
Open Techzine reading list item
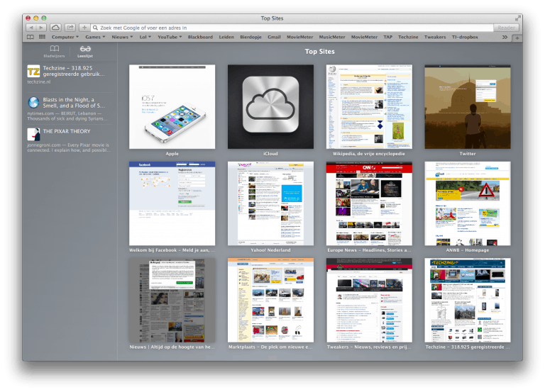[x=70, y=75]
